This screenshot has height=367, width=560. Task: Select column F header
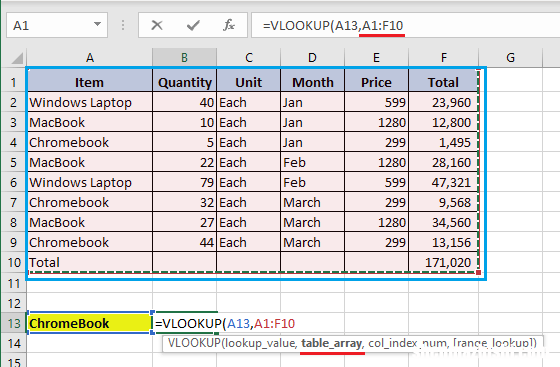point(444,57)
